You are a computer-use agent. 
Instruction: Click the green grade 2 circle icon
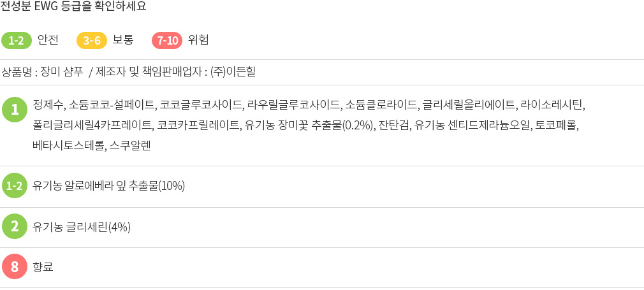15,226
